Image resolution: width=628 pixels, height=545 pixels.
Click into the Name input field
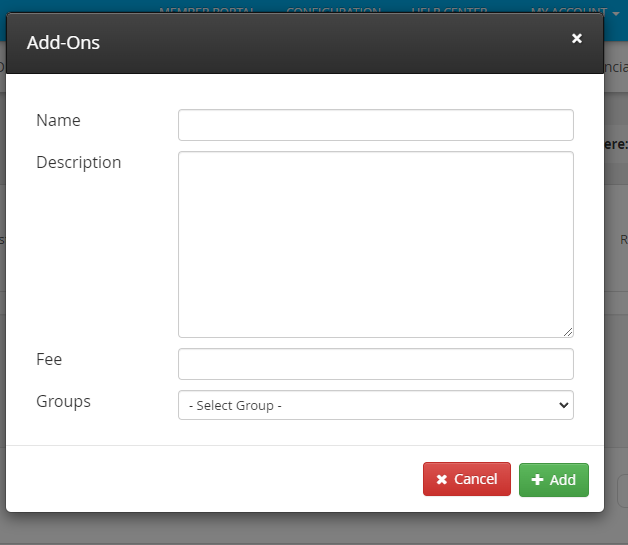[x=376, y=125]
